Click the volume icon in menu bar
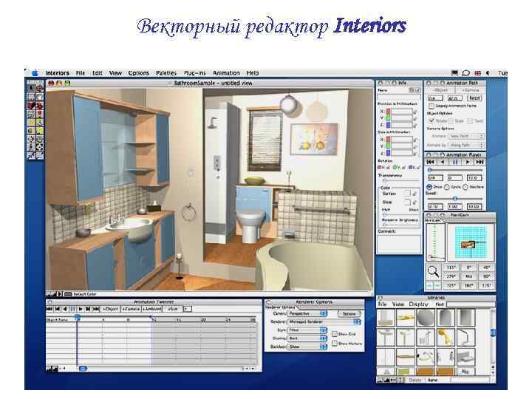The image size is (532, 399). click(x=488, y=73)
